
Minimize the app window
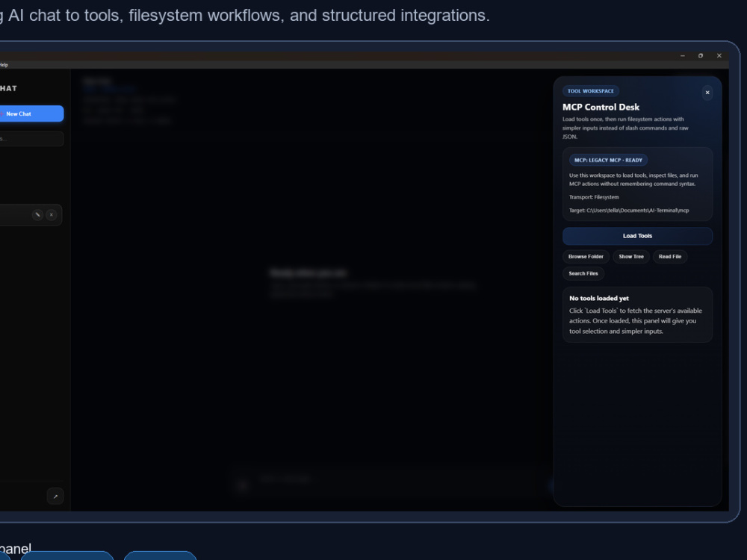[682, 56]
